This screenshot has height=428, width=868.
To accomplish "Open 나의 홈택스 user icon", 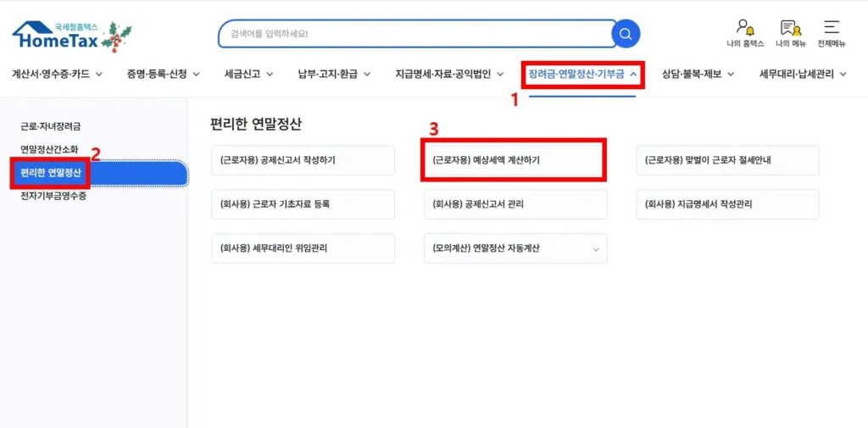I will (x=745, y=33).
